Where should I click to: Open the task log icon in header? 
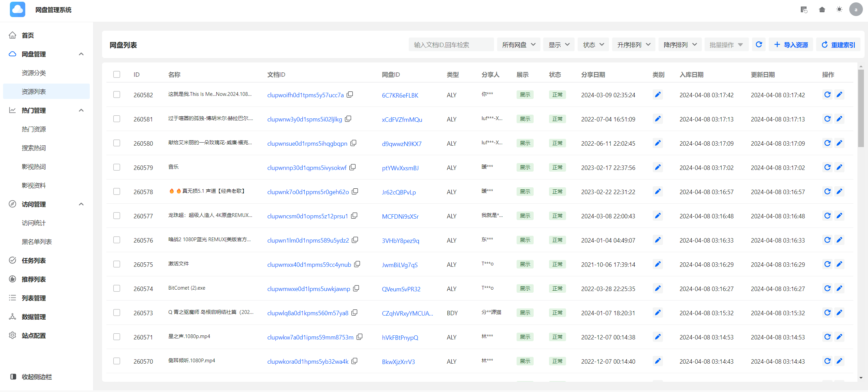point(804,10)
